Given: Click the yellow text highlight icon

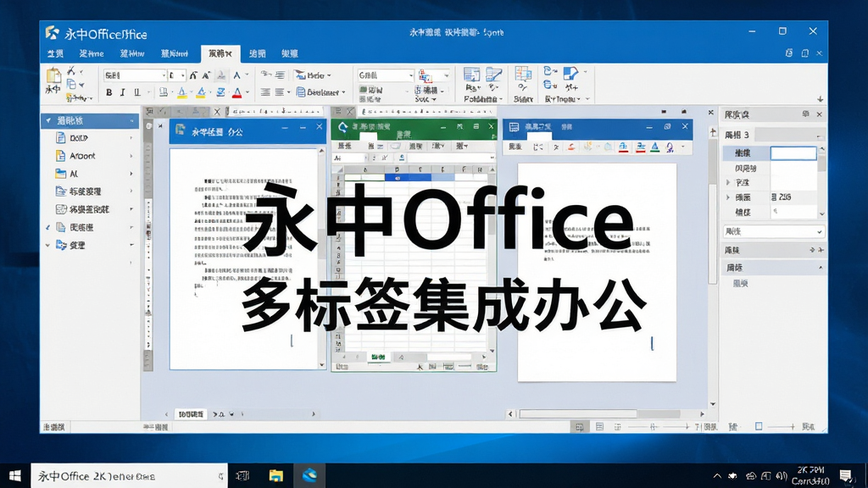Looking at the screenshot, I should tap(181, 92).
